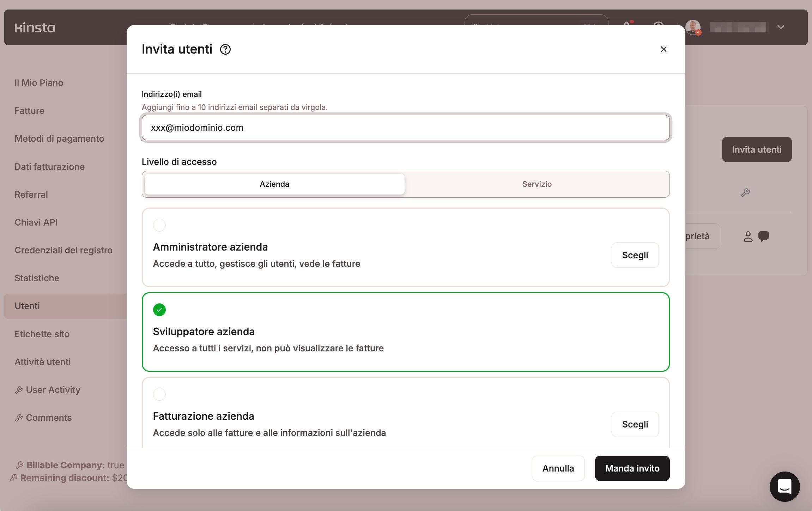The height and width of the screenshot is (511, 812).
Task: Click the comment bubble icon in user row
Action: (764, 236)
